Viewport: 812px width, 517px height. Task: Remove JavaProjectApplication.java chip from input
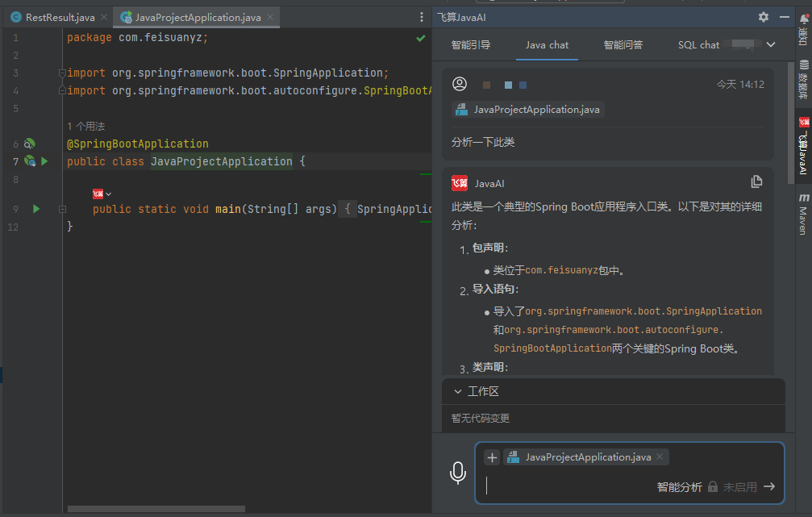click(x=660, y=457)
